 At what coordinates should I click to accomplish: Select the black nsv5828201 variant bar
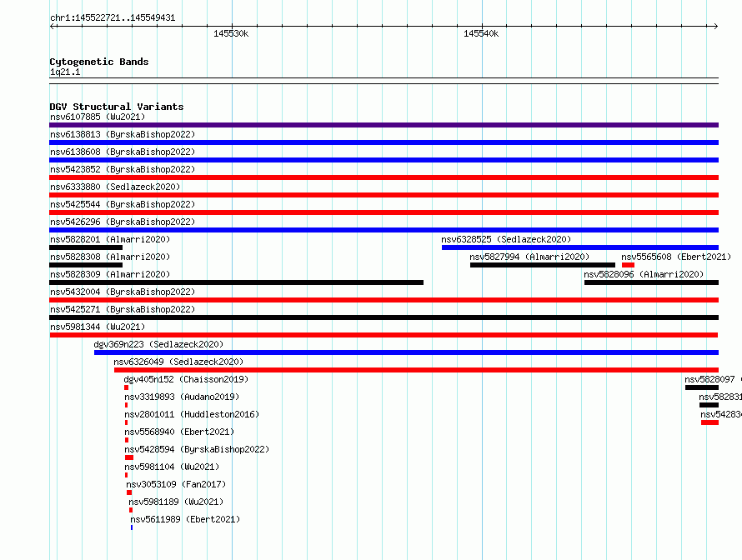click(86, 247)
